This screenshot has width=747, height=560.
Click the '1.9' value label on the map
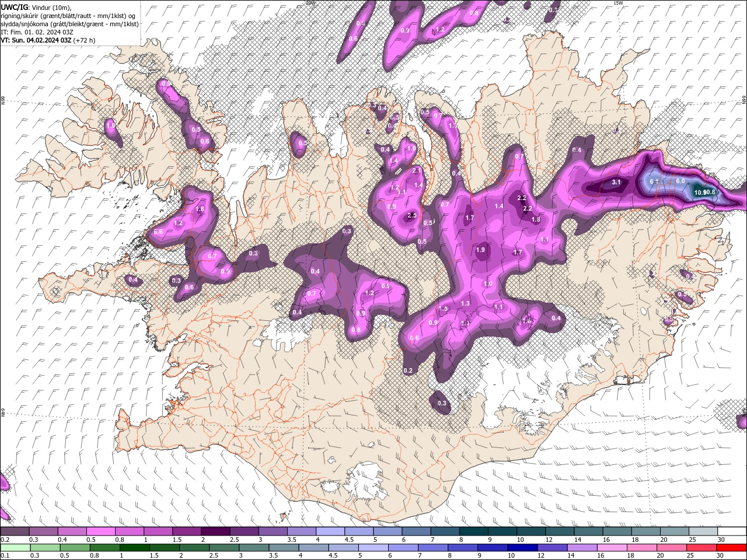[x=480, y=250]
